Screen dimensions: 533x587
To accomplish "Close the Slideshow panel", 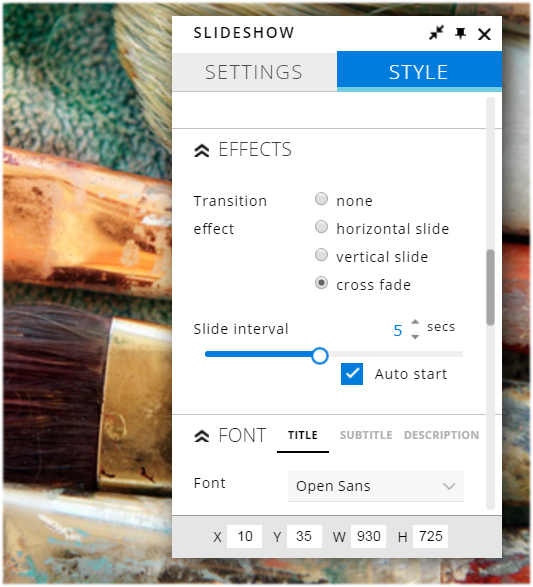I will [x=484, y=34].
